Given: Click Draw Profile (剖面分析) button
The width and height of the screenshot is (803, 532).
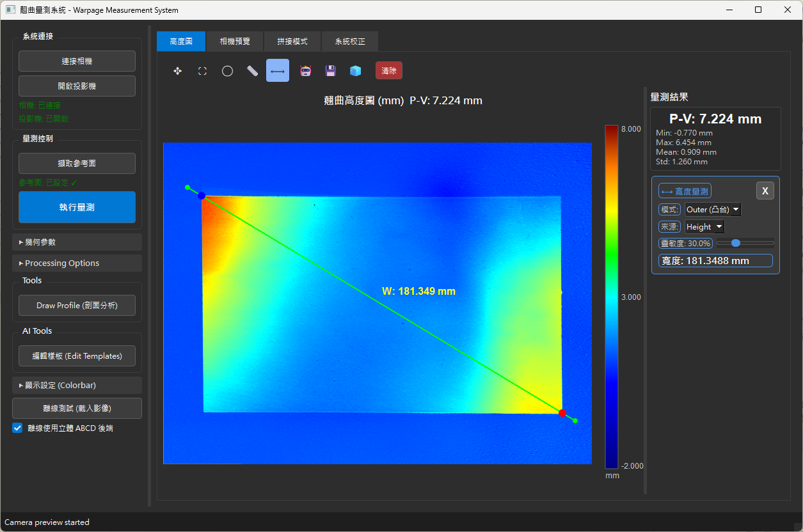Looking at the screenshot, I should [77, 306].
